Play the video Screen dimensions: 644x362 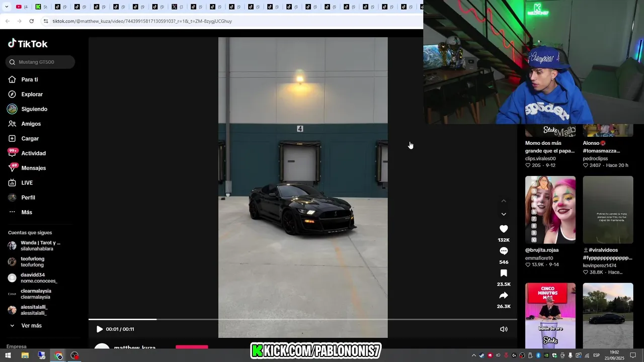point(99,329)
